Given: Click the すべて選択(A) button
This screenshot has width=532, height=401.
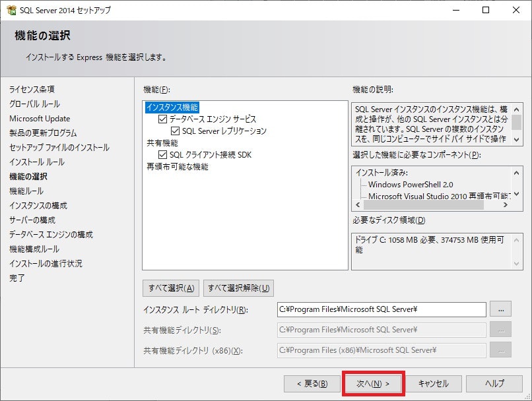Looking at the screenshot, I should (172, 288).
